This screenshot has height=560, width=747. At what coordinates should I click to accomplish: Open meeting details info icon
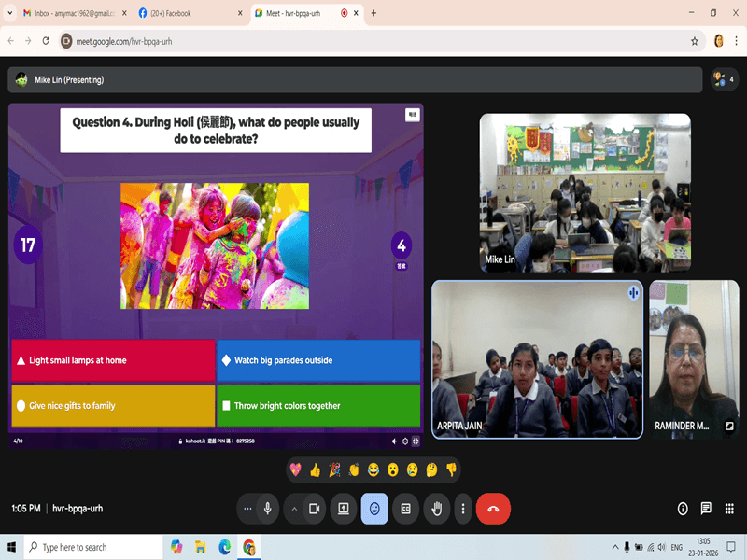pos(683,509)
